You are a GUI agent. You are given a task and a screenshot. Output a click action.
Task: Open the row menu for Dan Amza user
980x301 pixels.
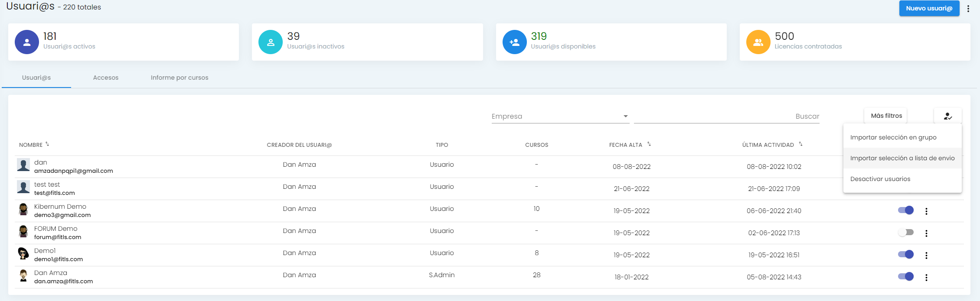[x=926, y=278]
